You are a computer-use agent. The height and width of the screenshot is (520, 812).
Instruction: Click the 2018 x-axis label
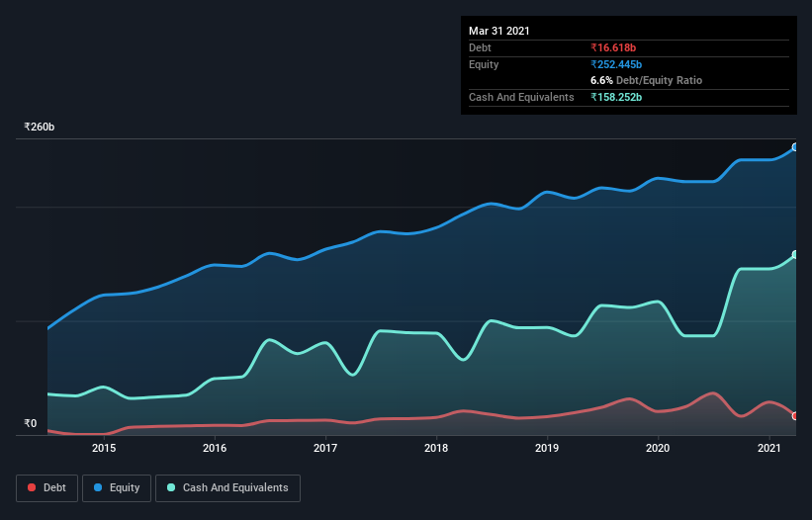tap(436, 448)
